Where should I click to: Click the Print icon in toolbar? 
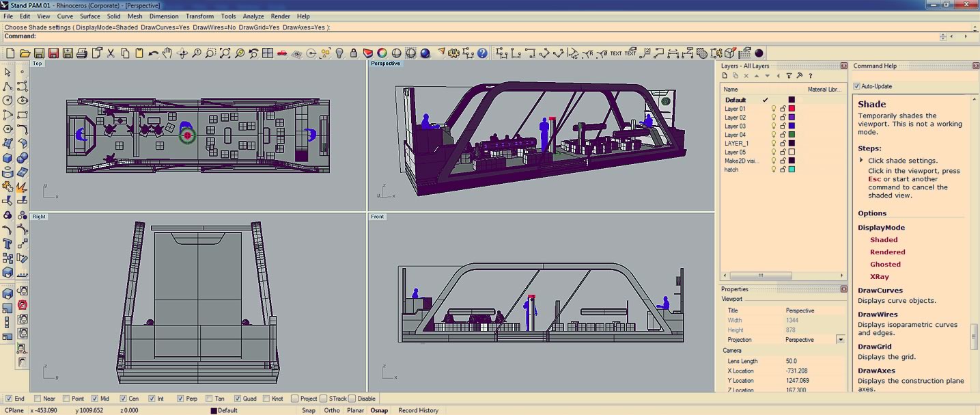[82, 53]
